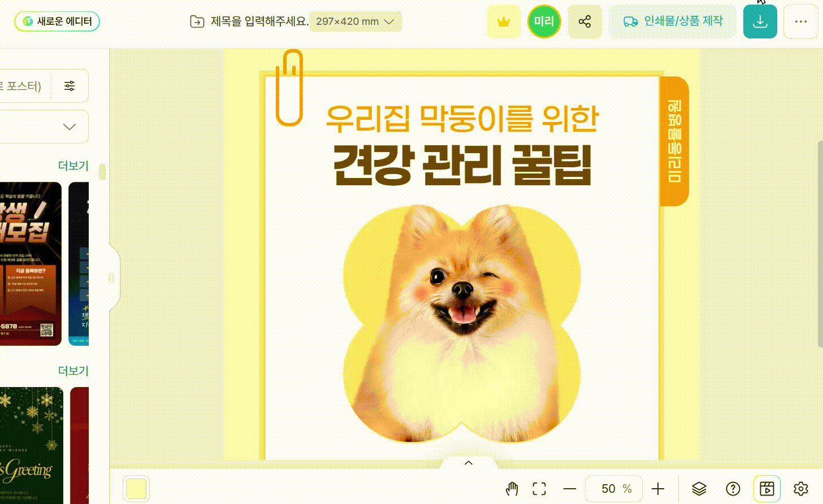The height and width of the screenshot is (504, 823).
Task: Open the three-dot more options menu
Action: 800,22
